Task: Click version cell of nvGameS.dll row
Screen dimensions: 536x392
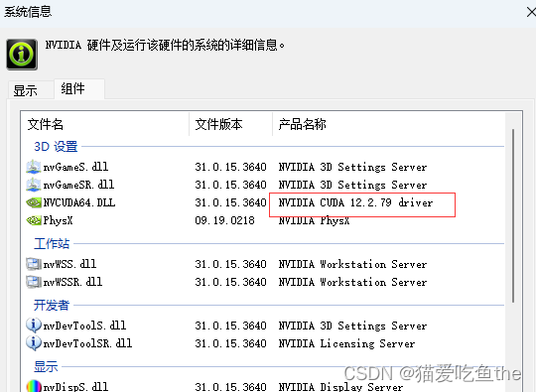Action: coord(230,167)
